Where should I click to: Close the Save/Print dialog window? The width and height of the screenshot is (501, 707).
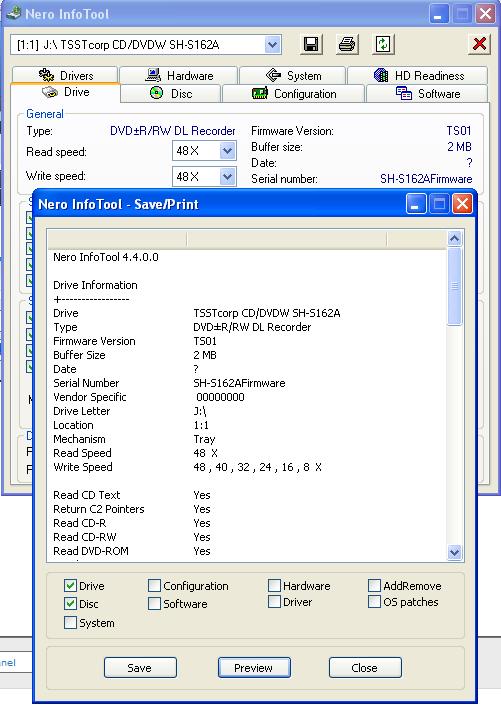click(462, 204)
